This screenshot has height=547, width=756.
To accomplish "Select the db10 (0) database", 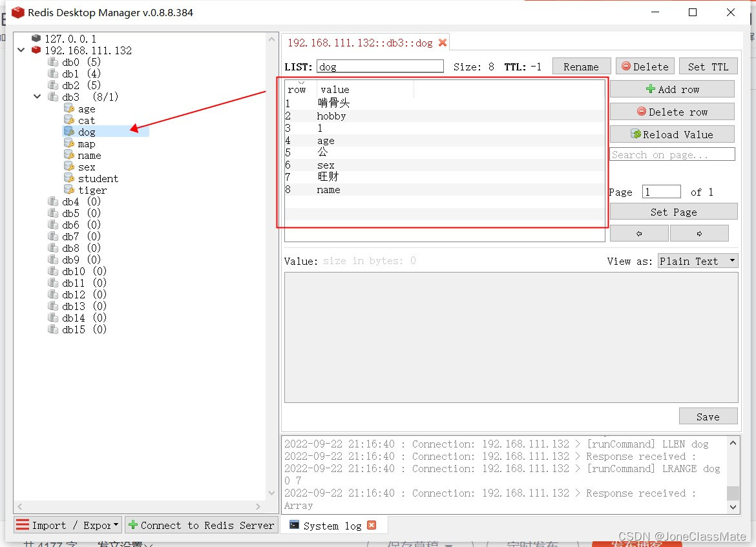I will (84, 271).
